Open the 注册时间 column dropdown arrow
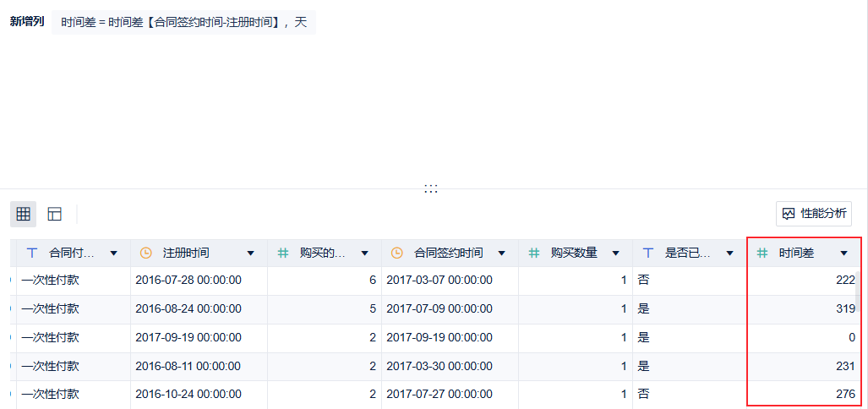Viewport: 868px width, 409px height. (x=250, y=253)
